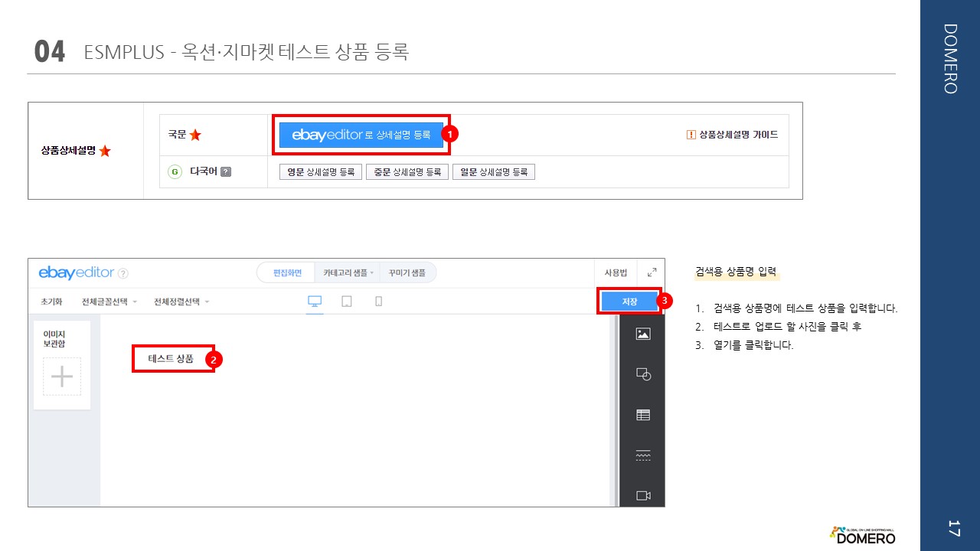The width and height of the screenshot is (980, 551).
Task: Click 일문 상세설명 등록 button
Action: click(494, 172)
